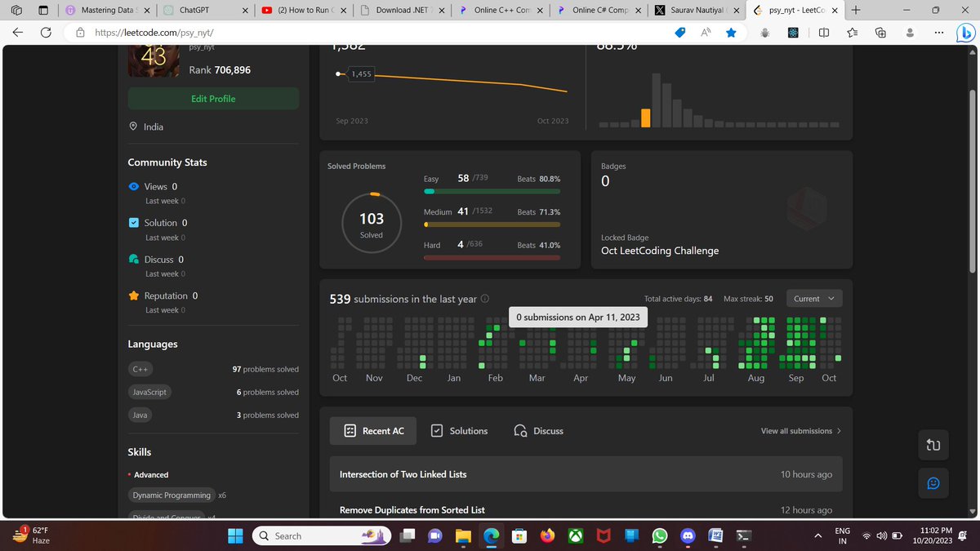Screen dimensions: 980x551
Task: Click the Hard problems red progress bar
Action: 492,257
